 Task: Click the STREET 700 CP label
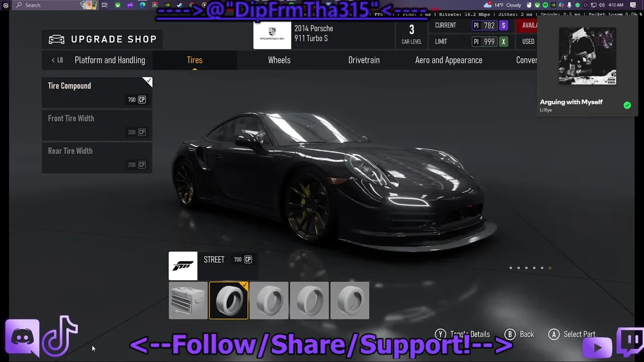click(228, 259)
